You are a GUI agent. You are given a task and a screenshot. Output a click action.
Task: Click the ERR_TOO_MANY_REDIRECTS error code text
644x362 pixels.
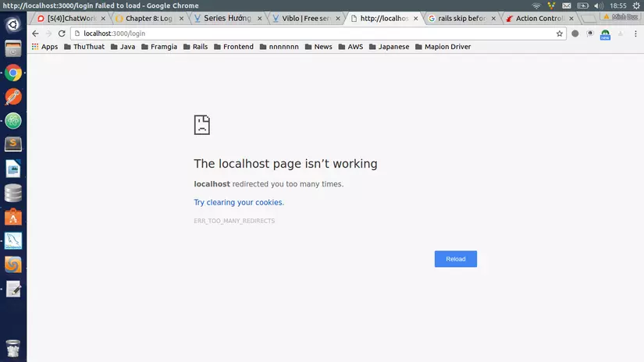234,221
